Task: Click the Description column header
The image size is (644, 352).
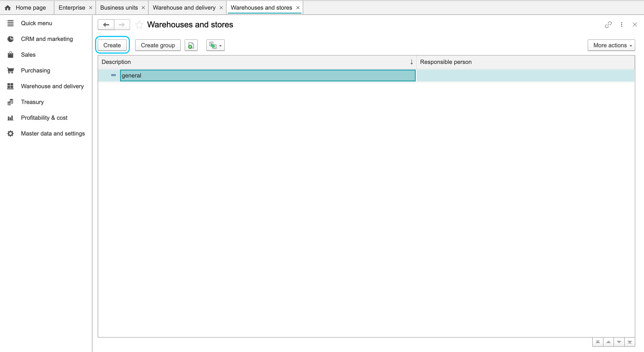Action: [257, 62]
